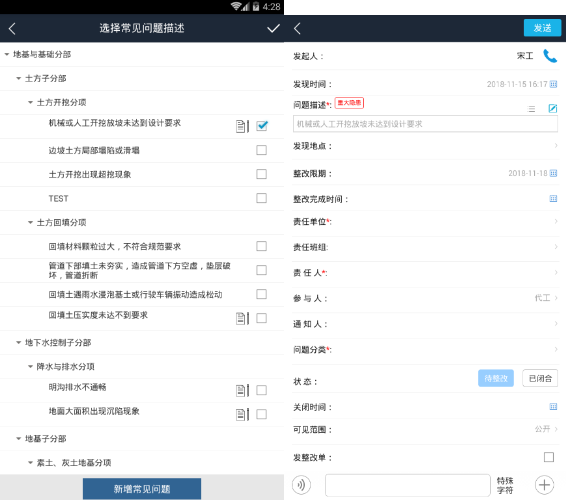Open the 责任人 selector
This screenshot has height=500, width=570.
(425, 273)
